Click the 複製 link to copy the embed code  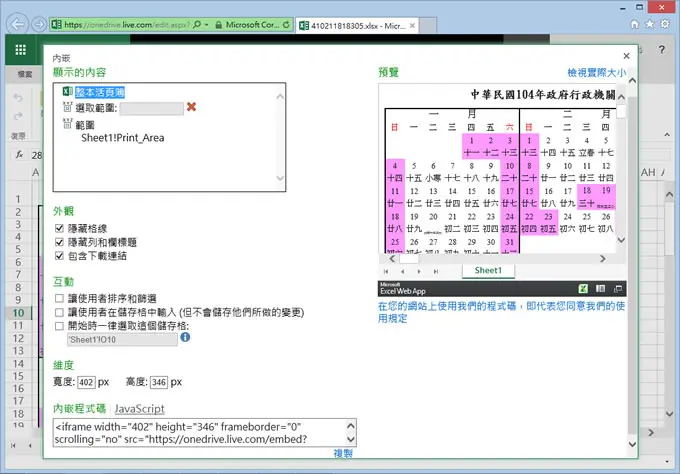coord(343,453)
